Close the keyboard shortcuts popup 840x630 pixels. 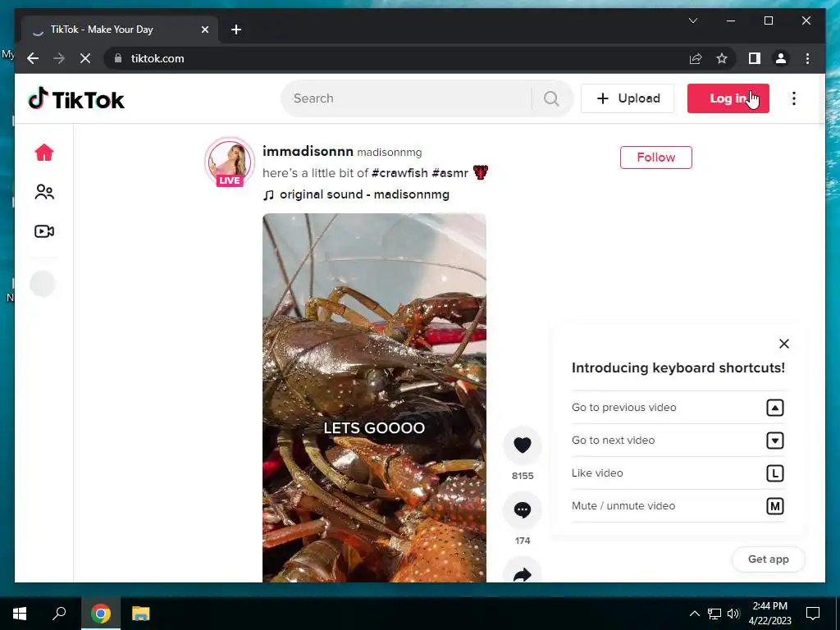pos(783,344)
